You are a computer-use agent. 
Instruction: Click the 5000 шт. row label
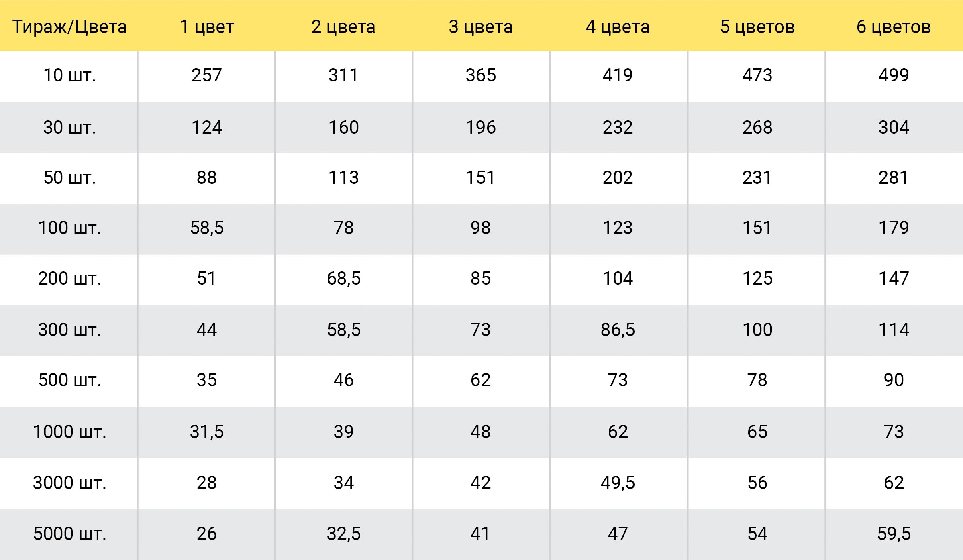(x=69, y=534)
